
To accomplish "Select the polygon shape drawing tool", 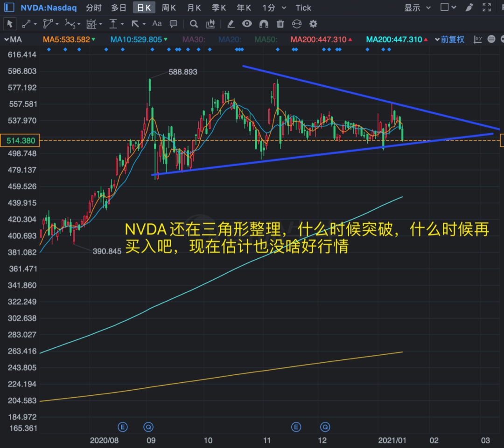I will pos(48,24).
